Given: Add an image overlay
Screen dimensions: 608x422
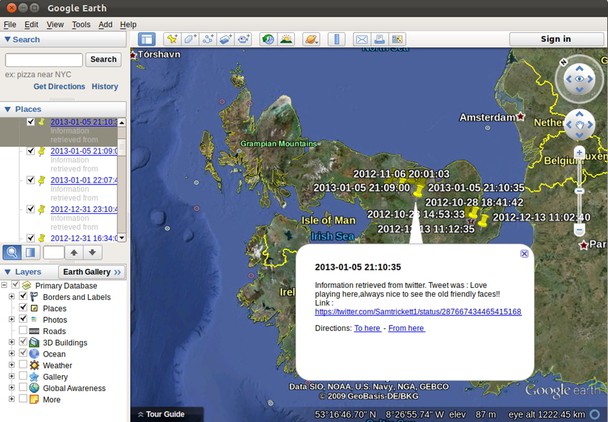Looking at the screenshot, I should coord(225,39).
